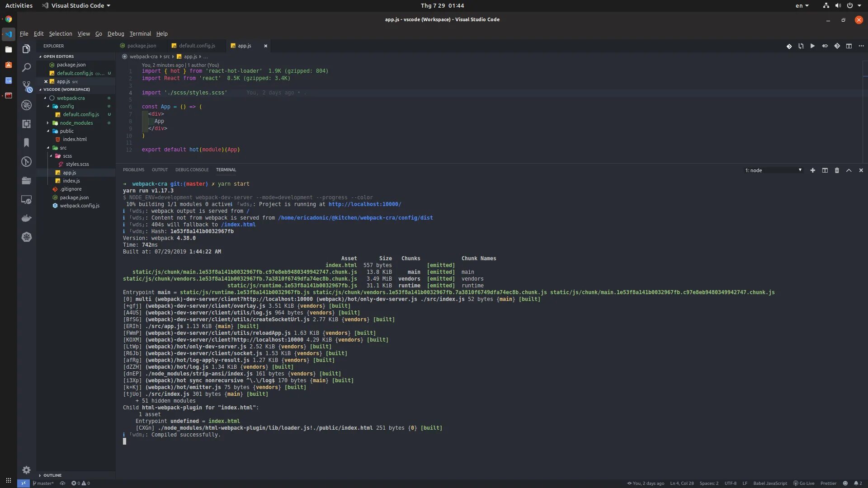Close the terminal panel

[x=861, y=170]
